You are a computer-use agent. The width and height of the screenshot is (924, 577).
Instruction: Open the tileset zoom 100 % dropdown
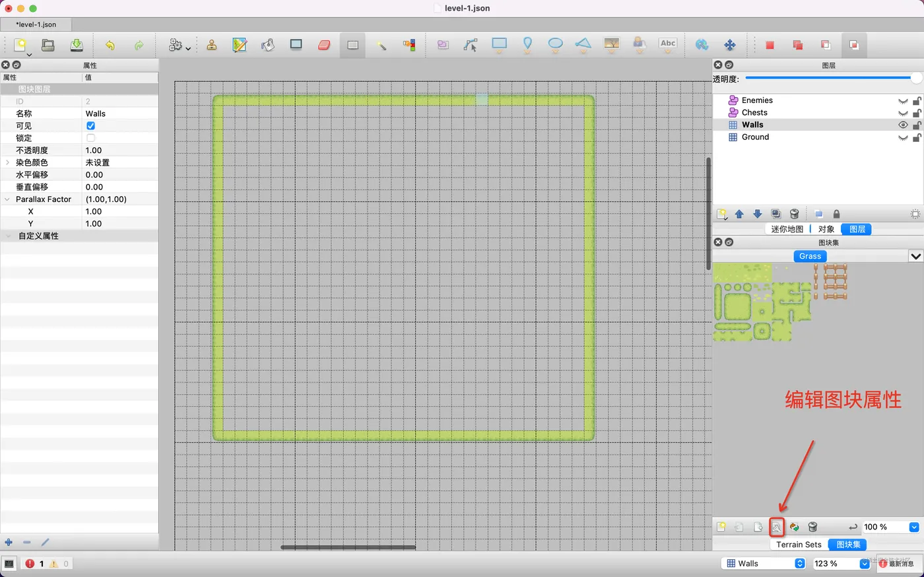coord(914,527)
